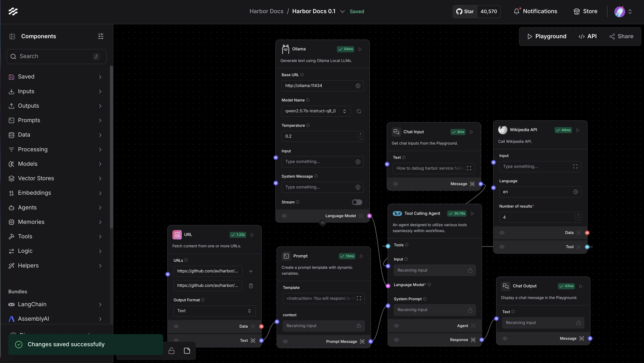Screen dimensions: 644x363
Task: Select the Prompts category in sidebar
Action: (x=28, y=120)
